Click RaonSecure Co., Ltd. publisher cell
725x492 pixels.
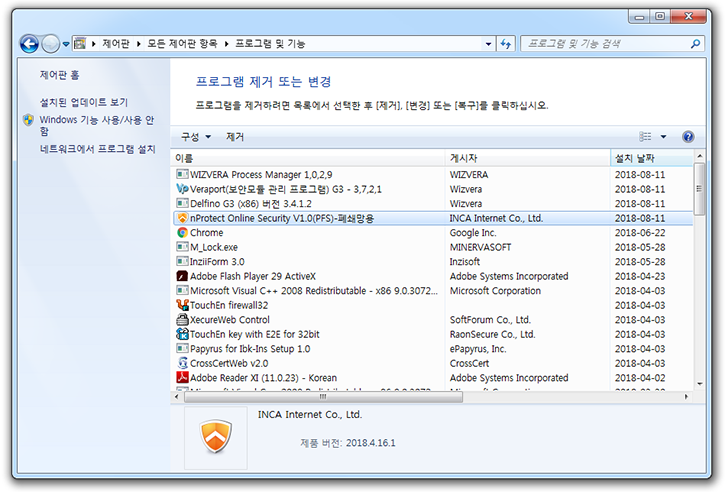[492, 334]
